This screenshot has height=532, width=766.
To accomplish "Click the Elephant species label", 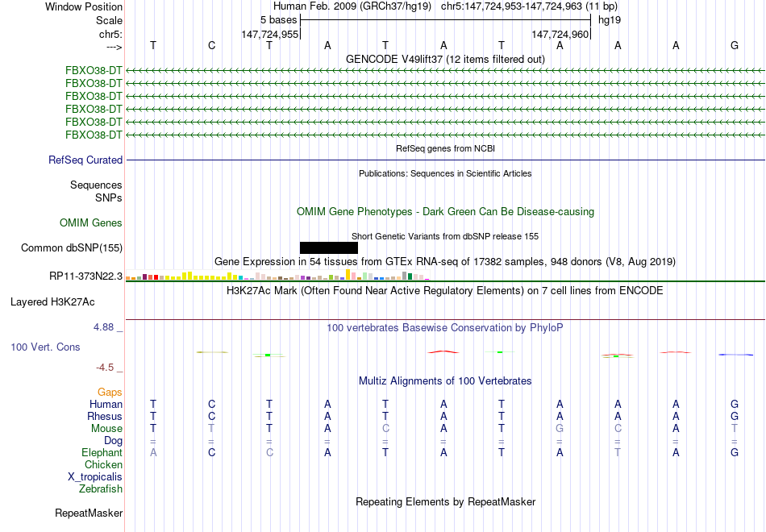I will coord(102,452).
